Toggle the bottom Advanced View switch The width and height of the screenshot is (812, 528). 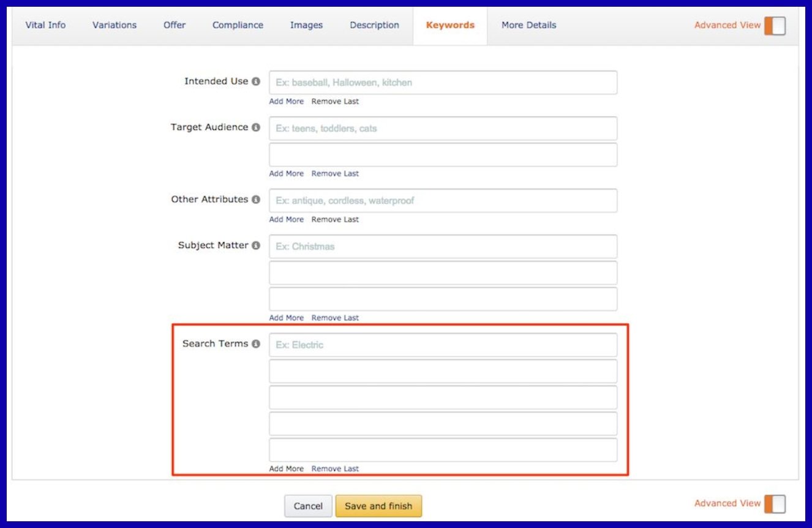click(775, 503)
